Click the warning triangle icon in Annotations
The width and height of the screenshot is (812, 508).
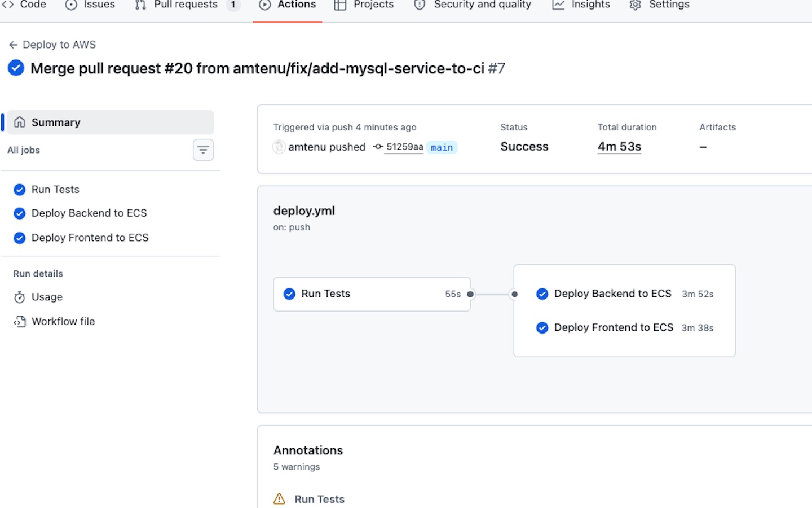pos(279,499)
